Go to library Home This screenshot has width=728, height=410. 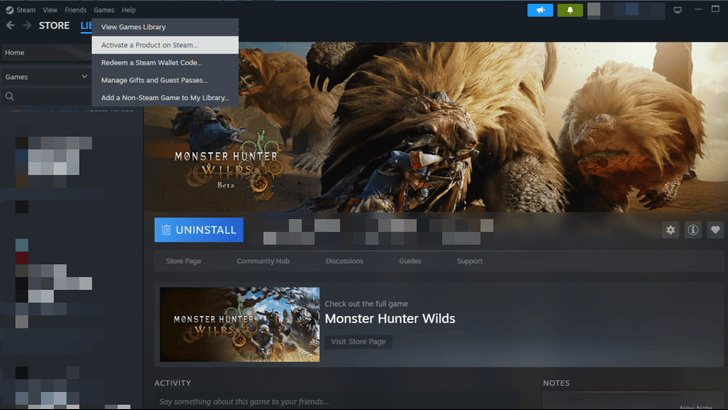(x=46, y=52)
